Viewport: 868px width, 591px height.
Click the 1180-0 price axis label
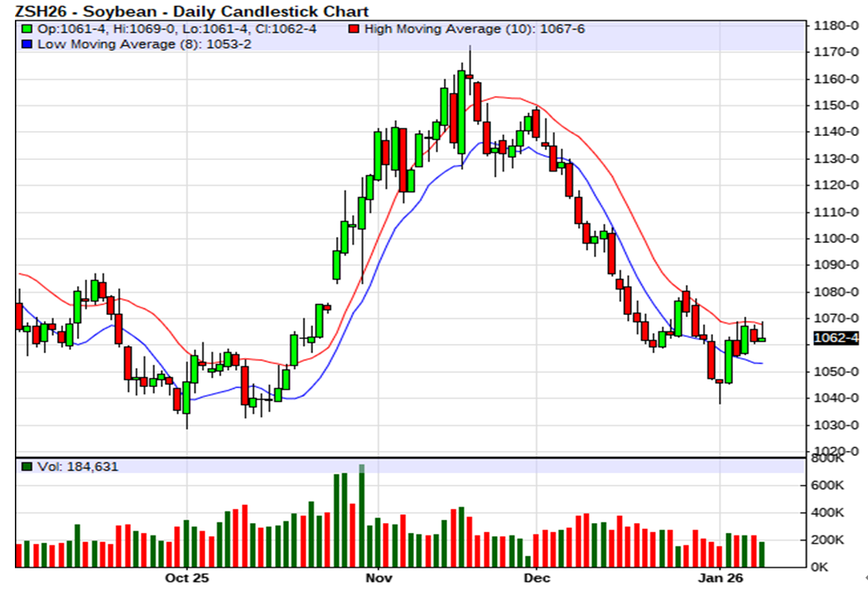pyautogui.click(x=837, y=26)
